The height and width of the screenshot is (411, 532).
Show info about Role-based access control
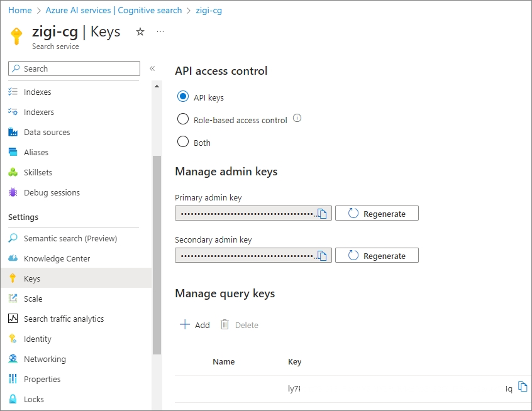tap(297, 118)
